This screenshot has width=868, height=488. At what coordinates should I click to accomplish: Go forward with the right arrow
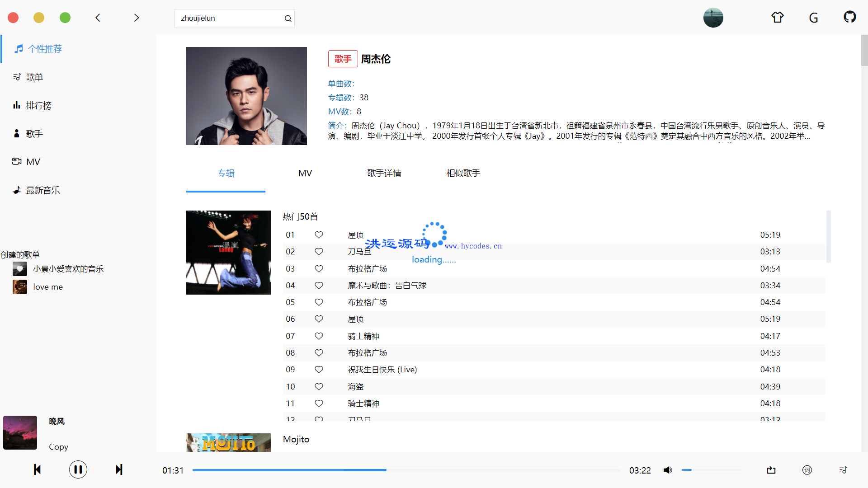136,18
